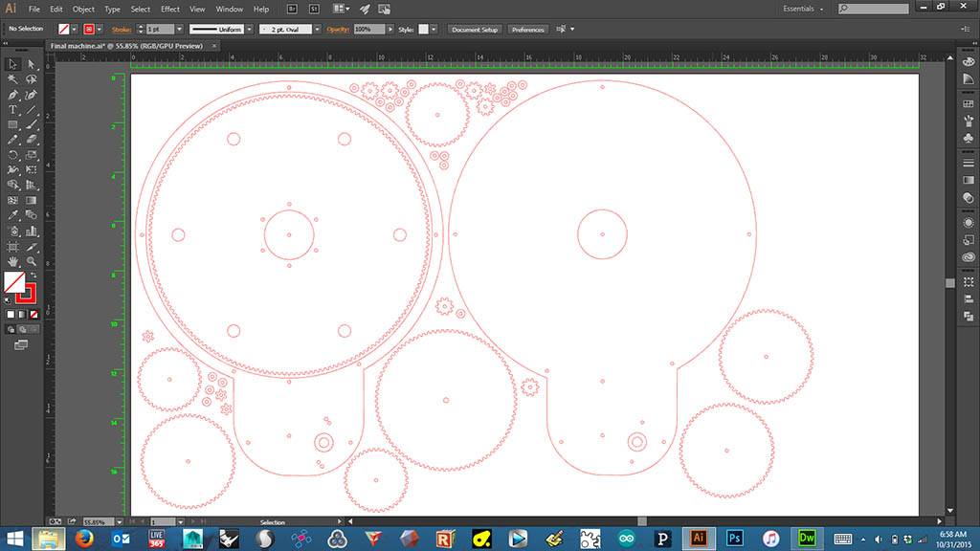
Task: Set the paint mode to None
Action: coord(34,314)
